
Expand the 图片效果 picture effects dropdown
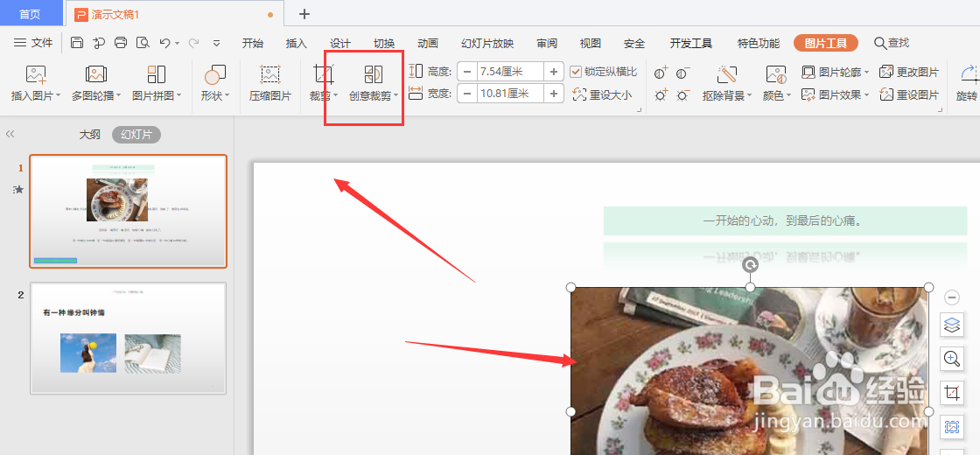pyautogui.click(x=867, y=95)
